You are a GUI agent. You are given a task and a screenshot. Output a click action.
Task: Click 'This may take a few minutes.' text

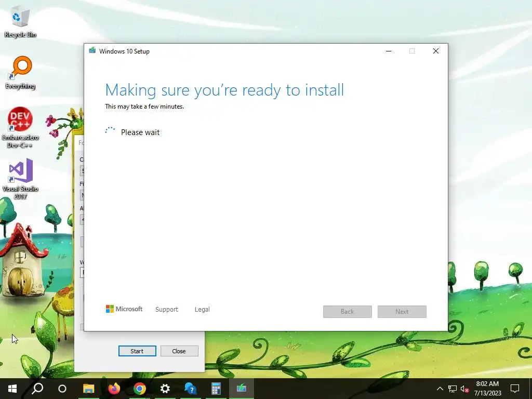click(144, 107)
